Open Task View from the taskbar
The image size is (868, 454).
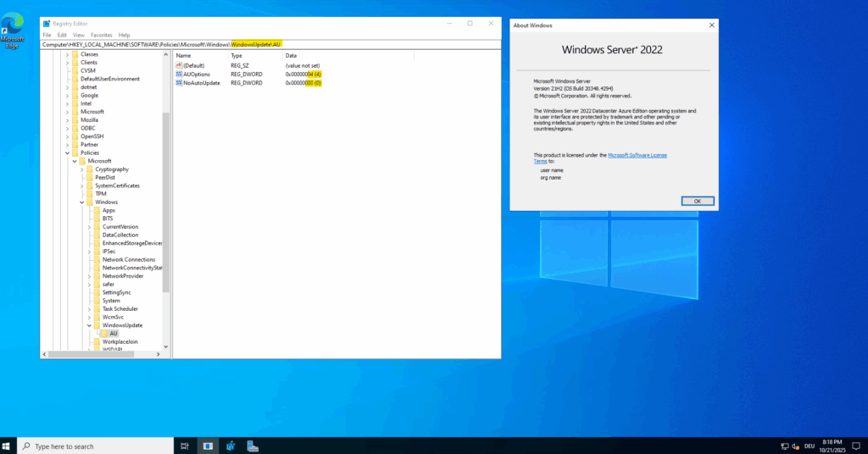185,446
